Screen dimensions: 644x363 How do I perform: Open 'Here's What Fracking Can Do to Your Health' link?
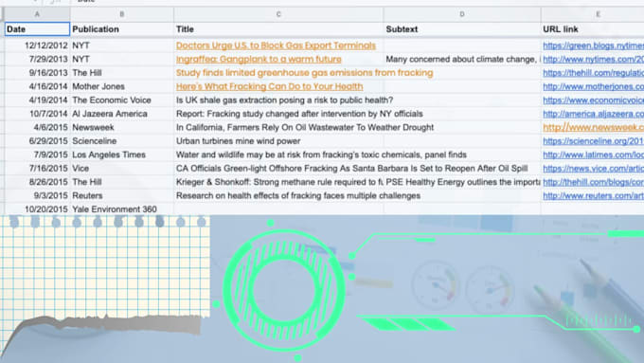[269, 86]
